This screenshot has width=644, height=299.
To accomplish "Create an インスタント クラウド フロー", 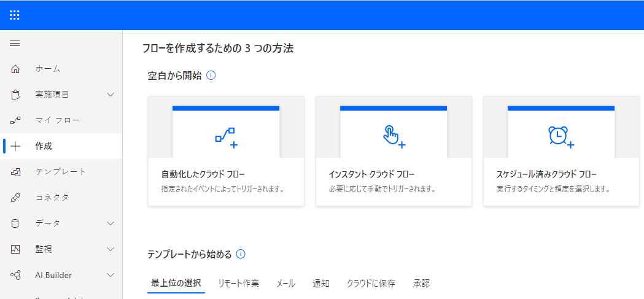I will tap(394, 151).
